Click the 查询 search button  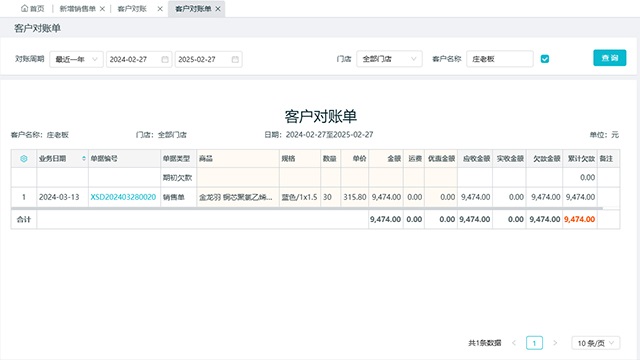609,58
